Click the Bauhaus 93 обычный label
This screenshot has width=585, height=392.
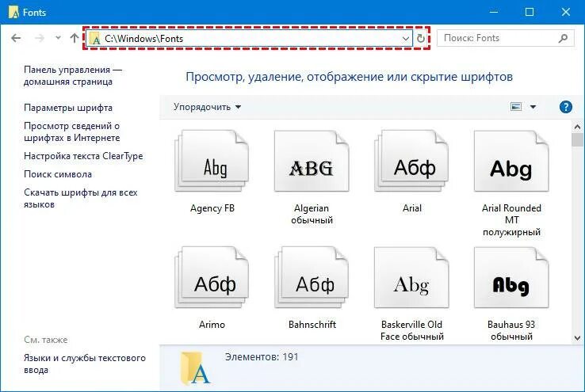click(x=511, y=330)
